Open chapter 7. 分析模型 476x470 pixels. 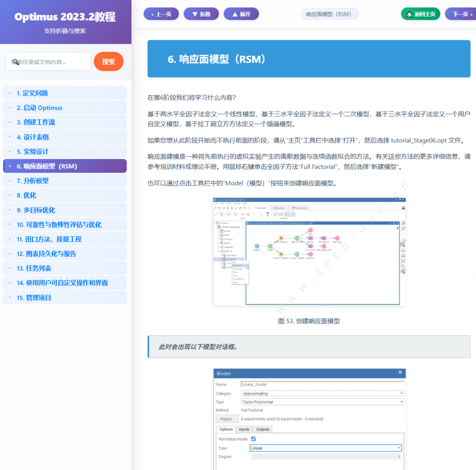click(65, 181)
